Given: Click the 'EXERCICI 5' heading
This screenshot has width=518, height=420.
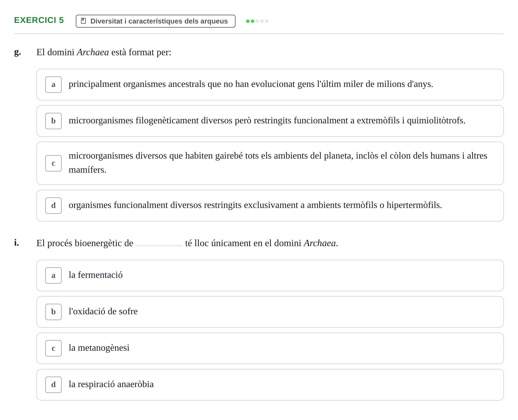Looking at the screenshot, I should pyautogui.click(x=39, y=20).
